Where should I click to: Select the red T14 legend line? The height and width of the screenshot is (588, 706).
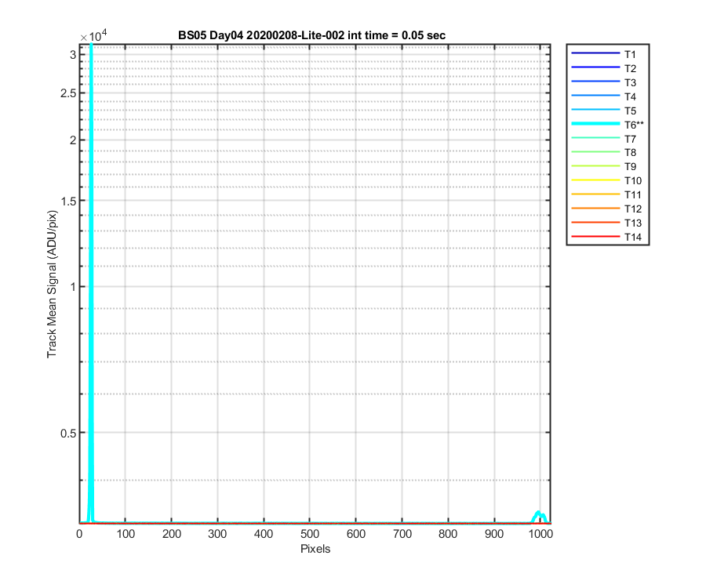click(x=595, y=237)
